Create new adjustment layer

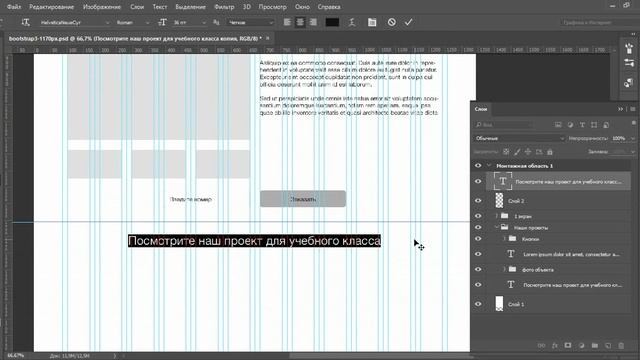[x=581, y=345]
